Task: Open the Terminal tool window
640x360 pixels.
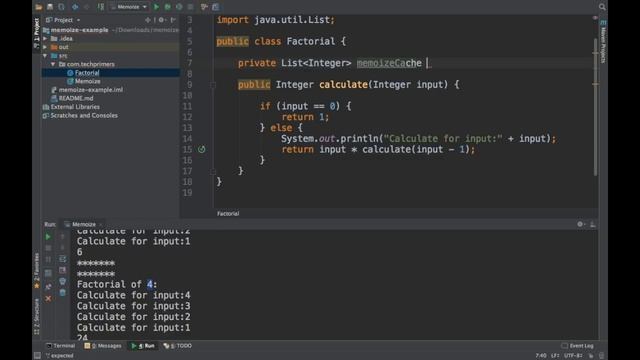Action: 60,346
